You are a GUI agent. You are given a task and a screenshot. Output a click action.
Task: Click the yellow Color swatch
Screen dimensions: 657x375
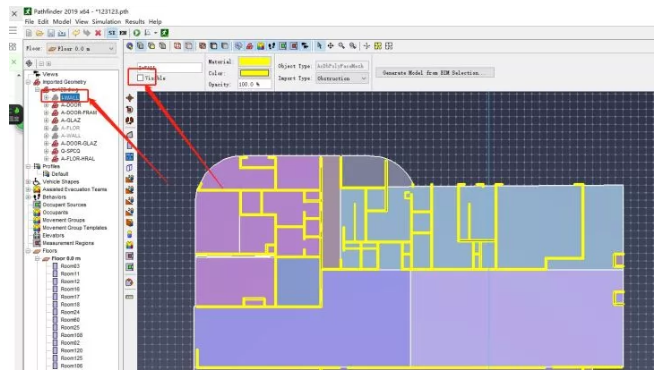(254, 73)
